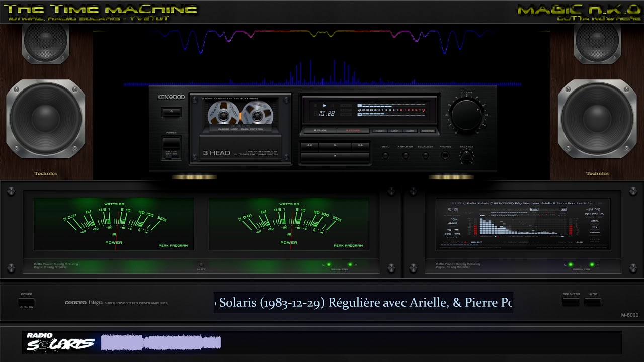Screen dimensions: 644x362
Task: Open the MENU knob button
Action: pos(385,156)
